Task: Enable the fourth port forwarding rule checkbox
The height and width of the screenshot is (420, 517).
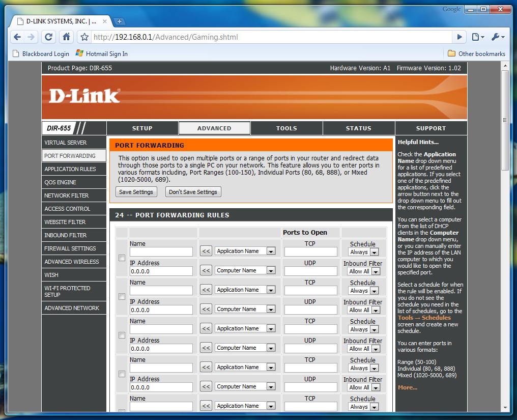Action: [x=122, y=374]
